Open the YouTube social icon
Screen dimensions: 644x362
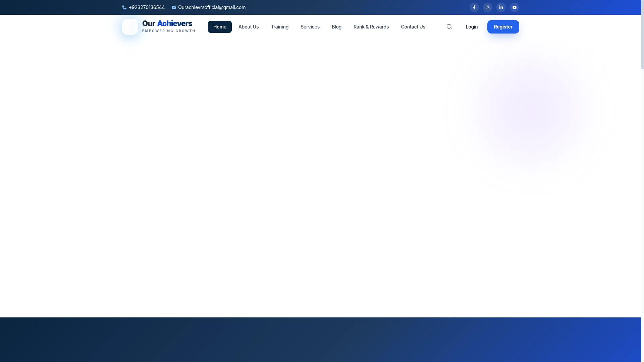pos(514,7)
